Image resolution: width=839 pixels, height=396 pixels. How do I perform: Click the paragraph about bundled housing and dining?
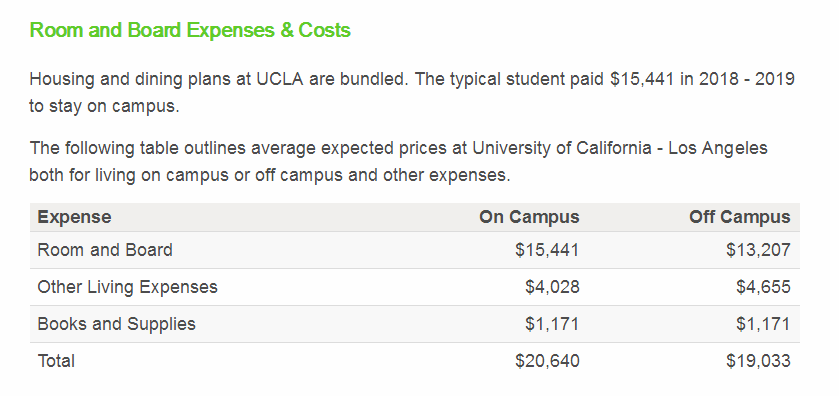pyautogui.click(x=412, y=93)
